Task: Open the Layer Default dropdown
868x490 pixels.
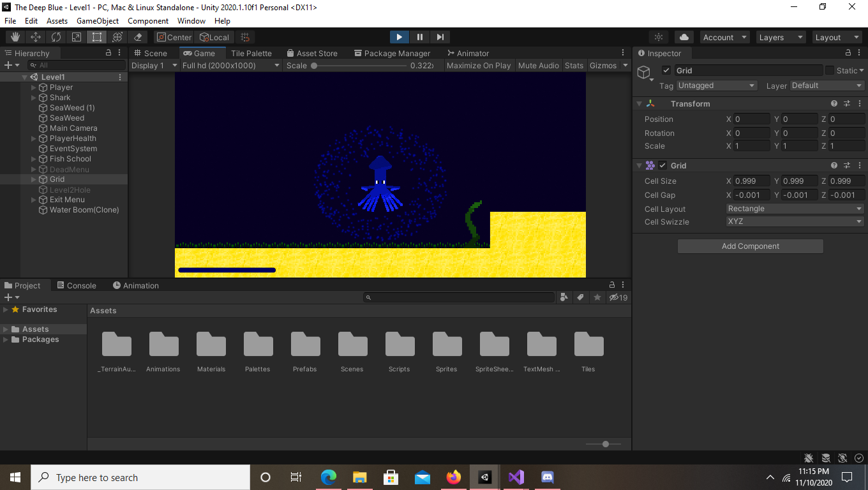Action: tap(827, 85)
